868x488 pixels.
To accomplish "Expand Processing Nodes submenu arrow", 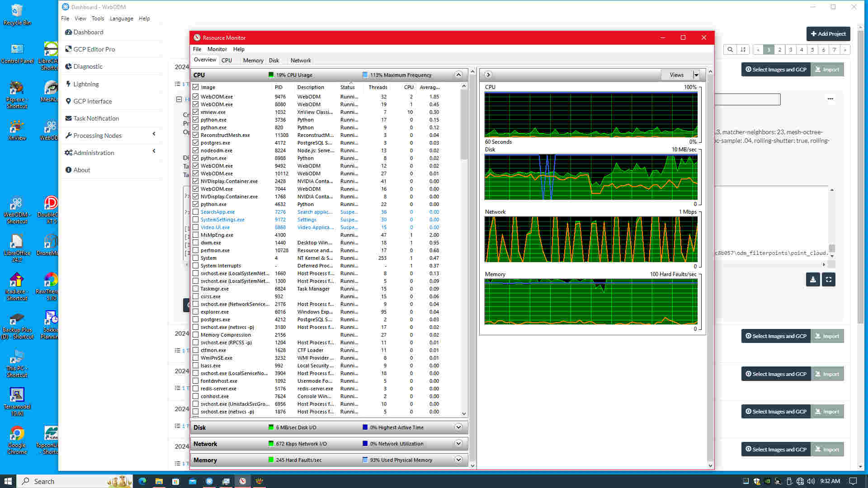I will (x=154, y=134).
